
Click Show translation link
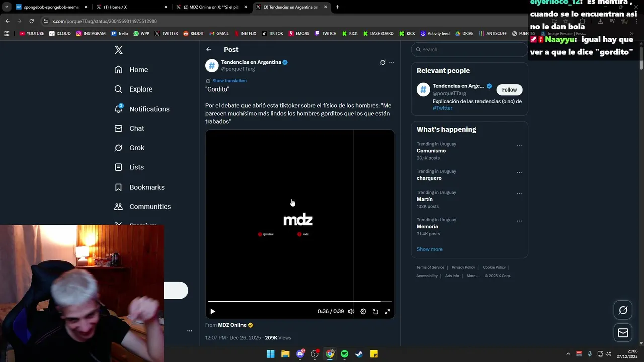(229, 81)
